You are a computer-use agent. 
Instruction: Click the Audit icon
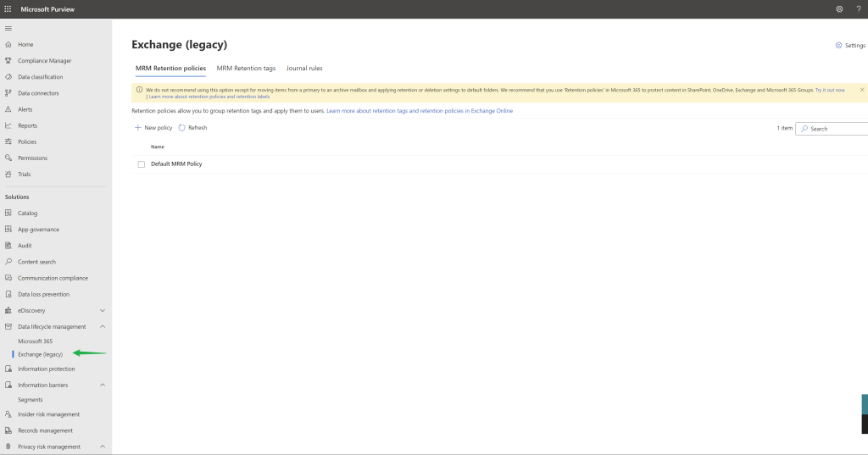pos(8,245)
